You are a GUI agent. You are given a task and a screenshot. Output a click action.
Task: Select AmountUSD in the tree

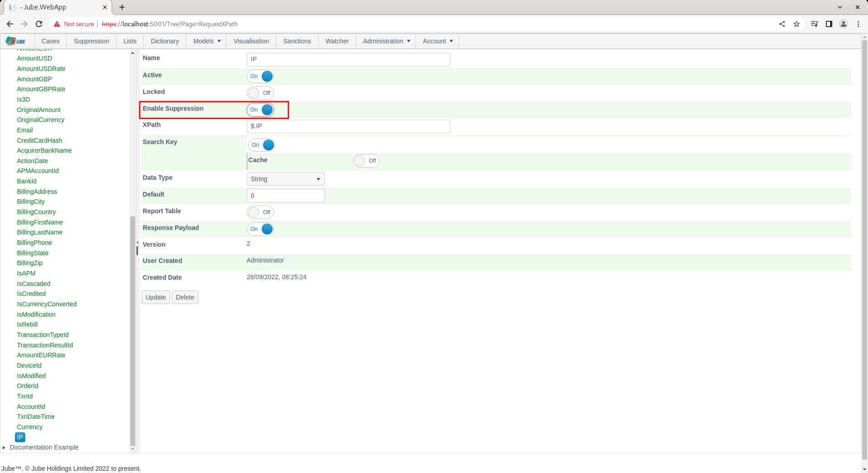pos(34,58)
